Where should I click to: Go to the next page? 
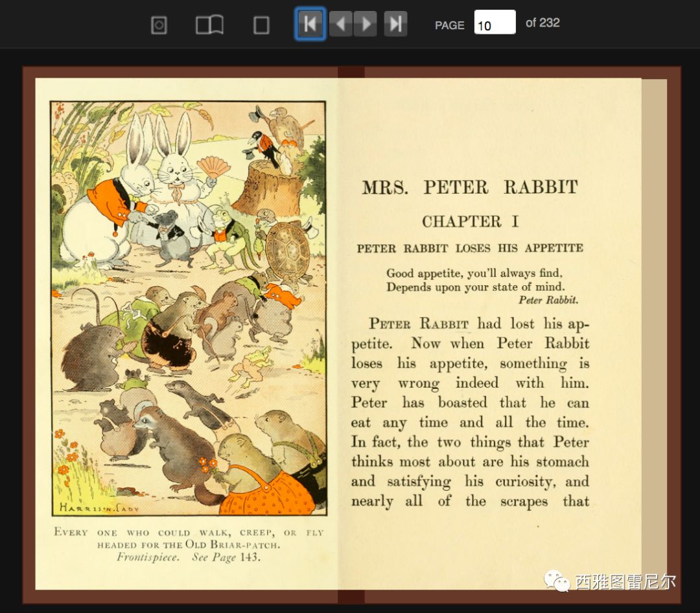[366, 24]
